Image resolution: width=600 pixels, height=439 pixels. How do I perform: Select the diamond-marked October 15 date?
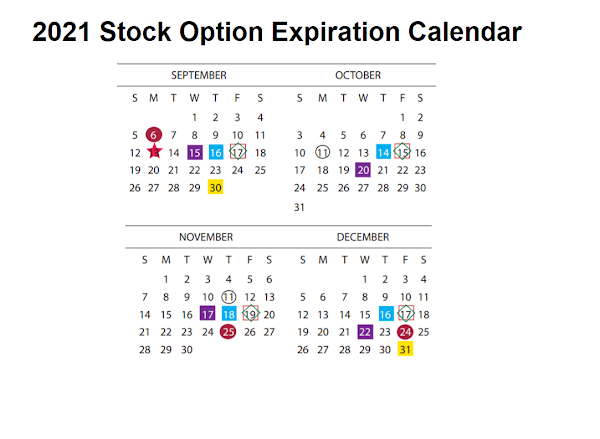[x=403, y=152]
